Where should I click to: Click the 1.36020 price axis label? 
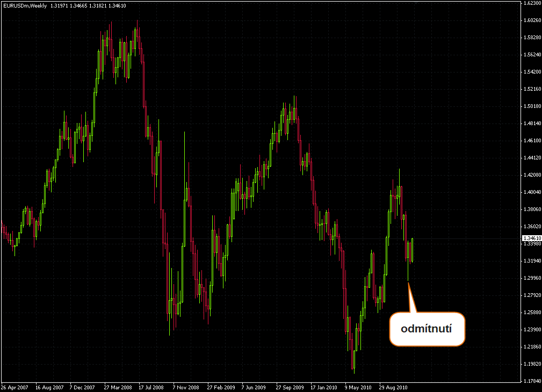532,227
